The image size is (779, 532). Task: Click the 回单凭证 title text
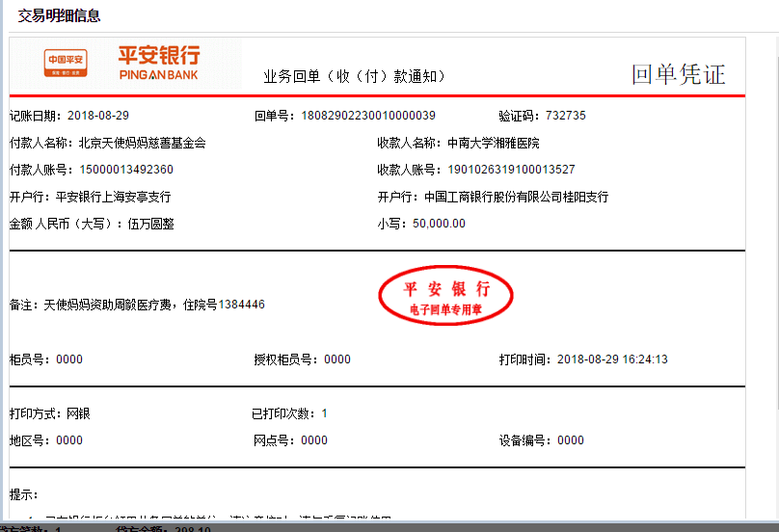pos(679,74)
